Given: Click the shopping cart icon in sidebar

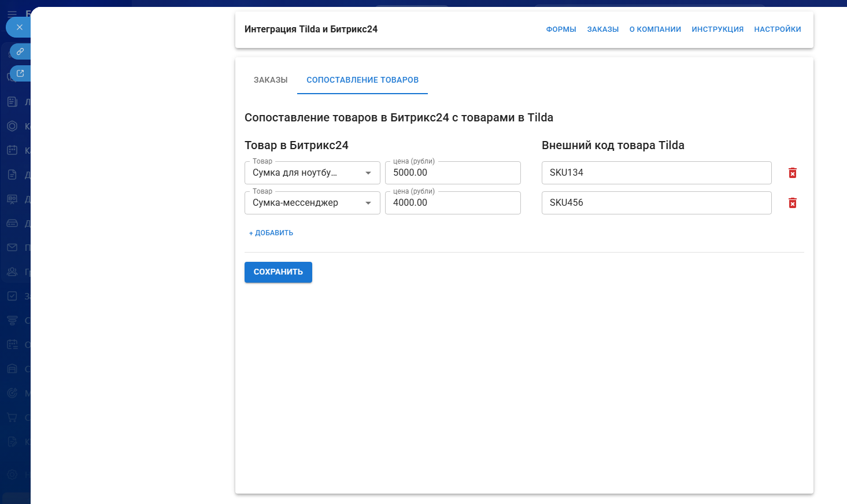Looking at the screenshot, I should click(x=12, y=417).
